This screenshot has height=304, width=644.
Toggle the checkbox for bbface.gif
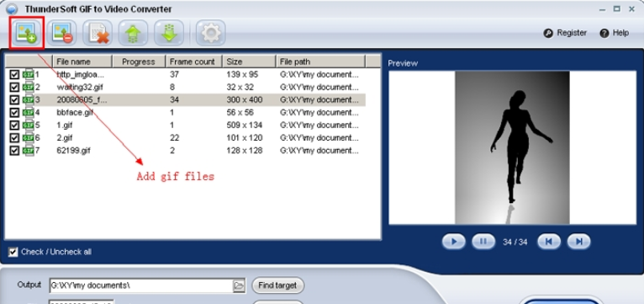14,112
